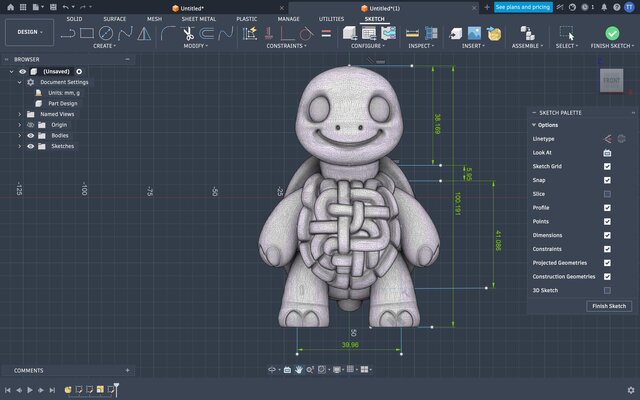Play the timeline
The image size is (640, 400).
coord(29,390)
